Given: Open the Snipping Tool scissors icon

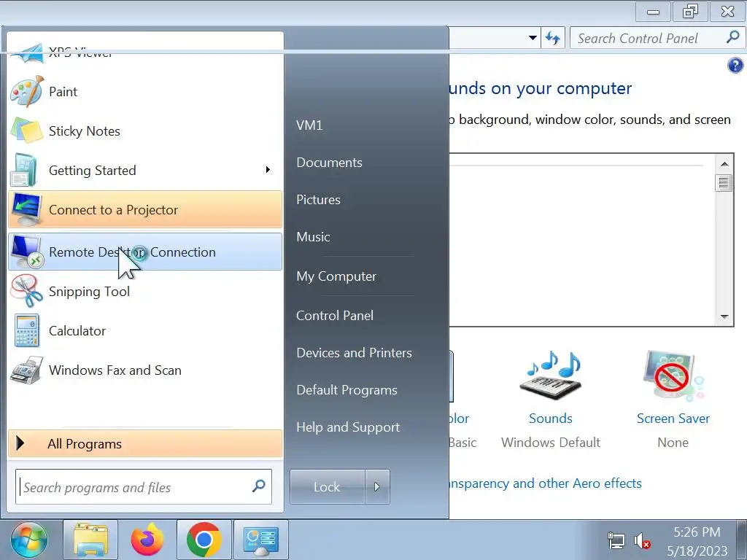Looking at the screenshot, I should [x=27, y=291].
